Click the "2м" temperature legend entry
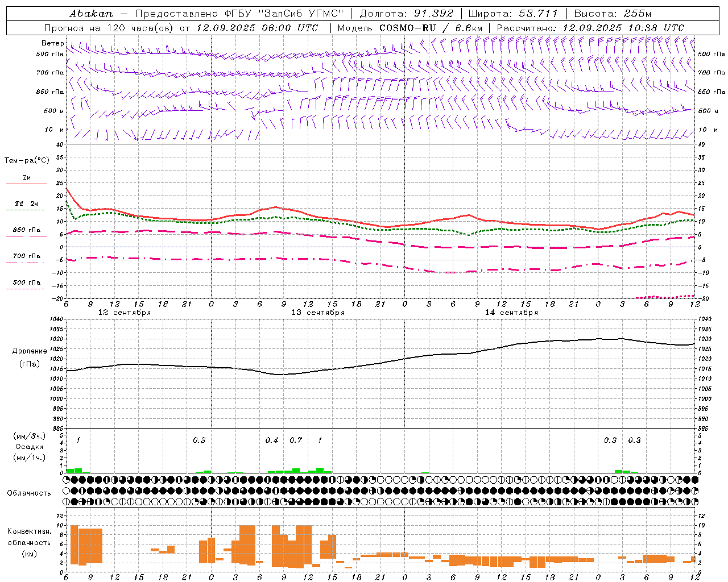The image size is (728, 582). (27, 178)
